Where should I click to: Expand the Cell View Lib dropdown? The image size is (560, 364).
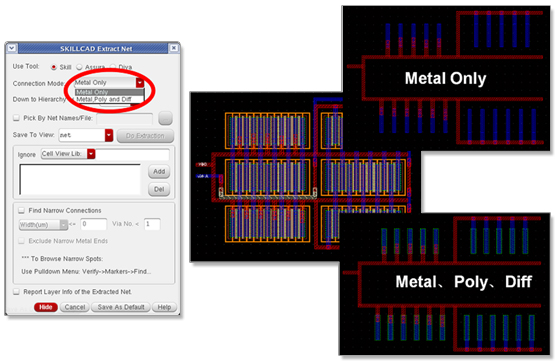[x=91, y=154]
